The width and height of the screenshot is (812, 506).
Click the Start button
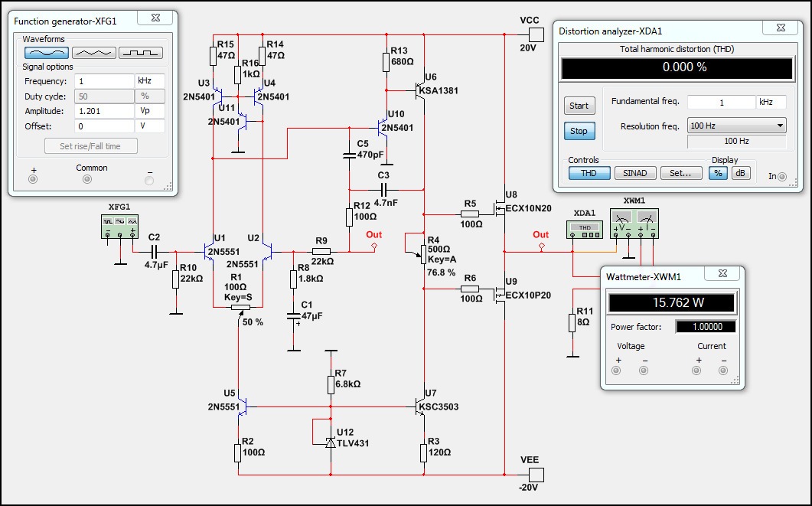click(579, 106)
